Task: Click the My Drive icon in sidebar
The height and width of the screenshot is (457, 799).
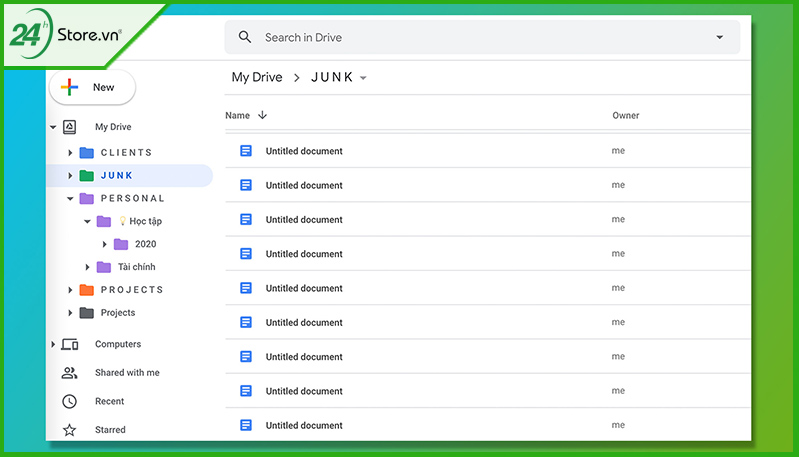Action: pyautogui.click(x=69, y=127)
